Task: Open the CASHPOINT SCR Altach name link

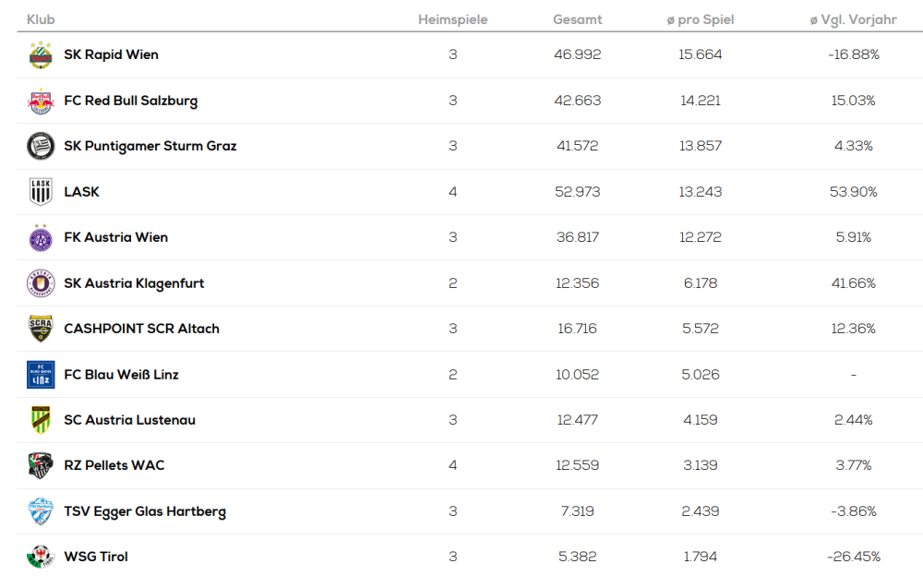Action: [x=141, y=329]
